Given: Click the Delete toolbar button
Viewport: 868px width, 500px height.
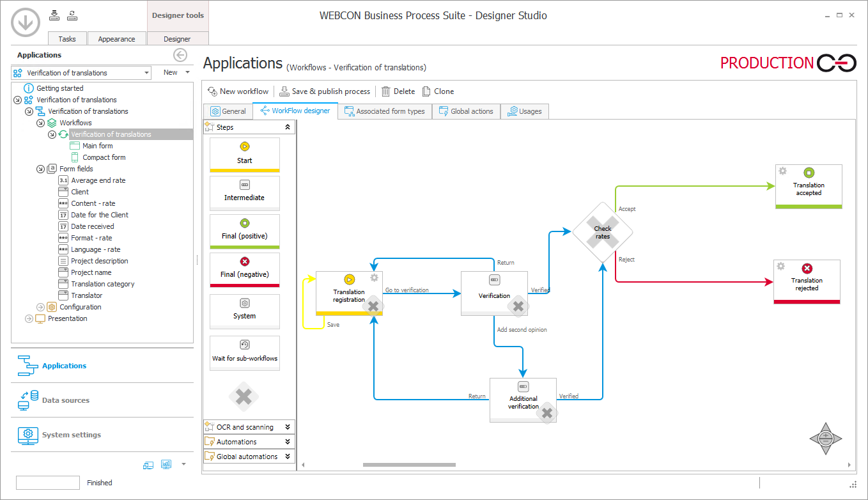Looking at the screenshot, I should [398, 91].
